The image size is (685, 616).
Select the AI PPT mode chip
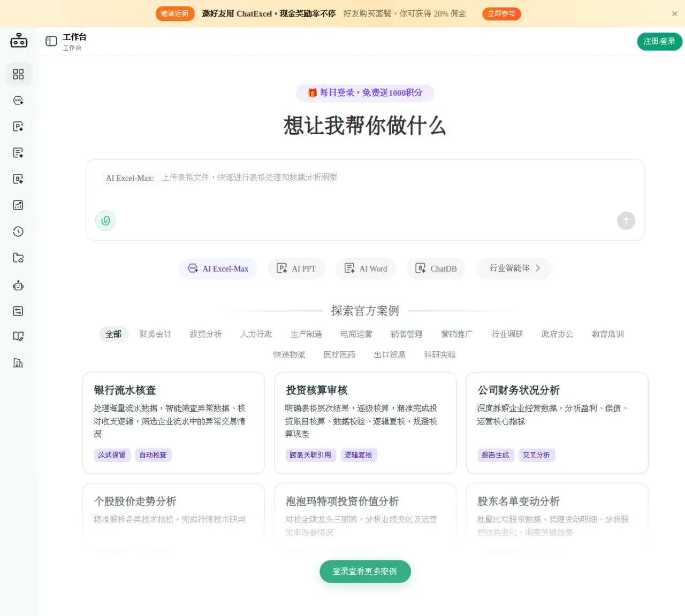pos(296,268)
